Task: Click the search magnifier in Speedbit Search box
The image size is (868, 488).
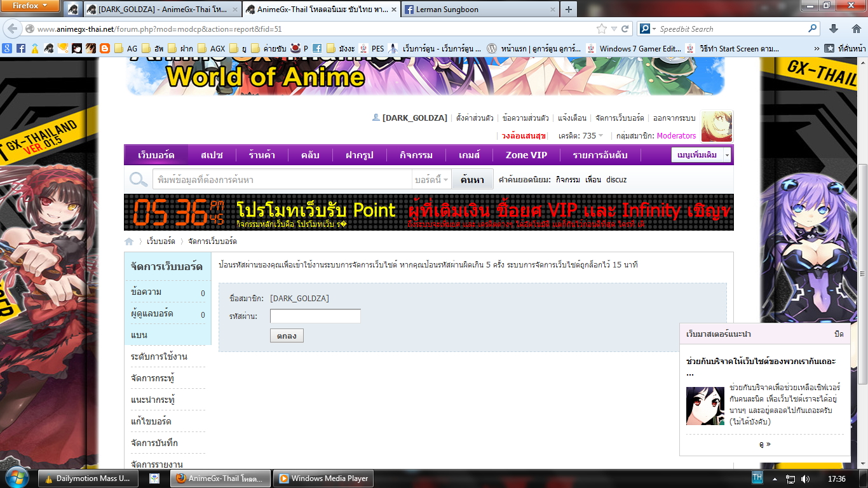Action: point(813,29)
